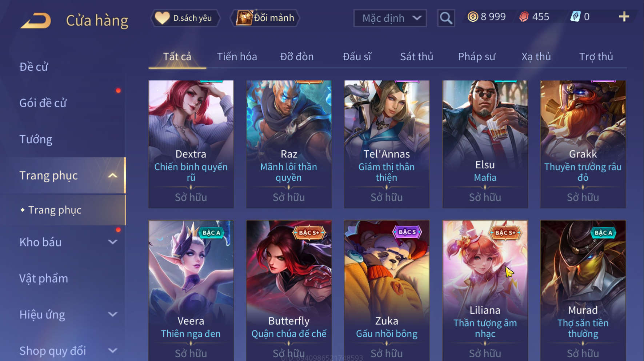Image resolution: width=644 pixels, height=361 pixels.
Task: Collapse the Trang phục sidebar section
Action: (x=113, y=176)
